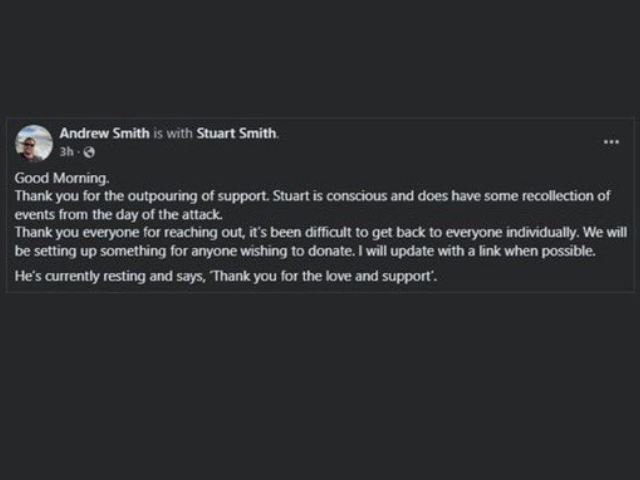Click the empty dark area above the post
Image resolution: width=640 pixels, height=480 pixels.
tap(320, 57)
